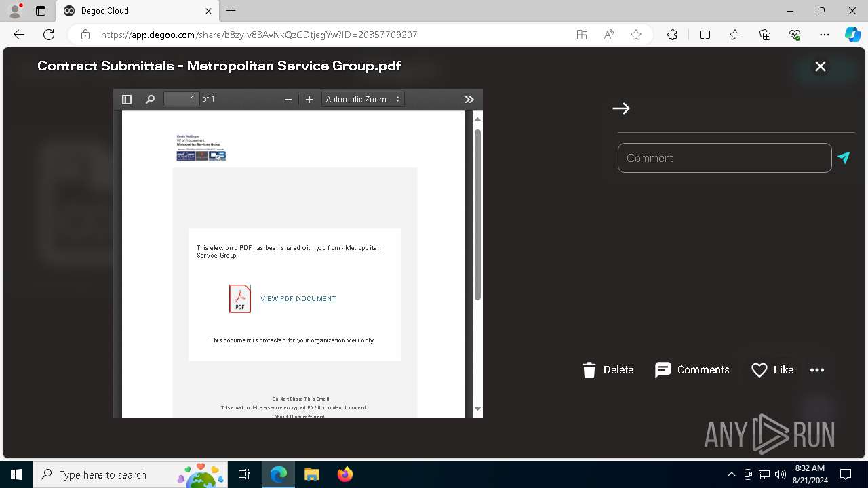Open the Copilot sidebar
This screenshot has height=488, width=868.
(853, 35)
